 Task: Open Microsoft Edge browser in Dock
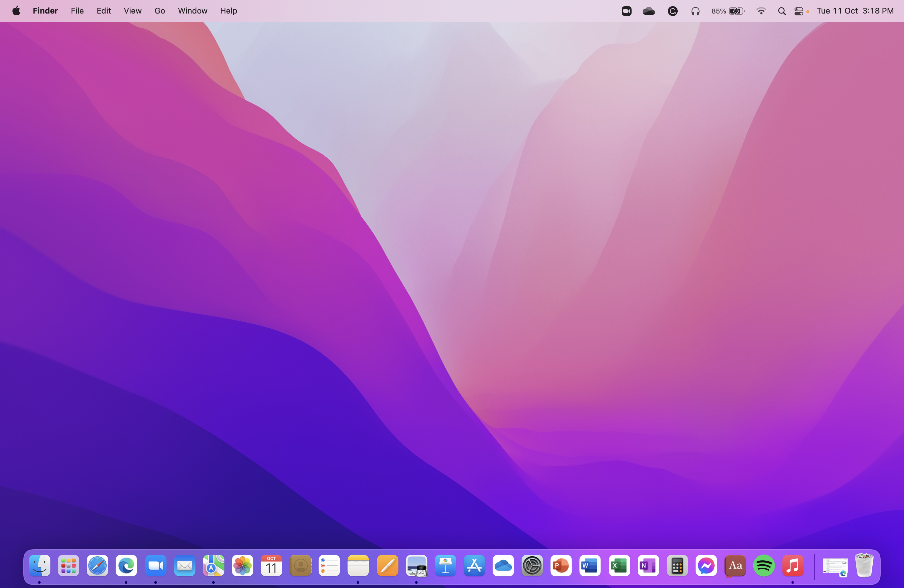(x=126, y=566)
